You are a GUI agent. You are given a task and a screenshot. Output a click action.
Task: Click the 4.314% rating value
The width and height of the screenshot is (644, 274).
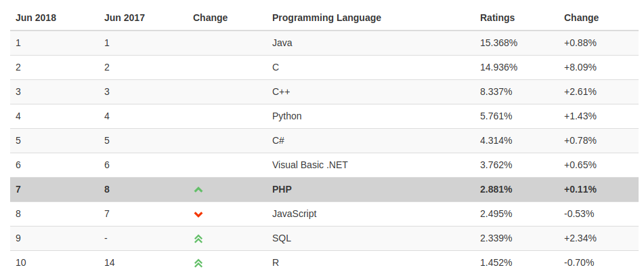click(x=496, y=140)
